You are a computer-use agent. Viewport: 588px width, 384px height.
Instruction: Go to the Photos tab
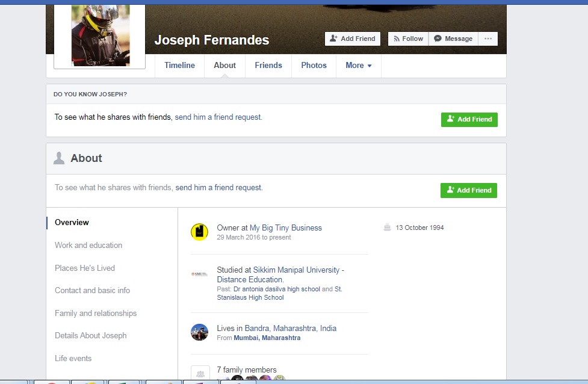tap(314, 65)
